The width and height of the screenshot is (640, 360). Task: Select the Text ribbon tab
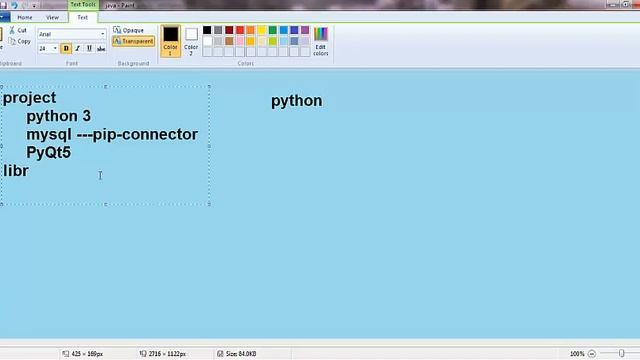(82, 18)
